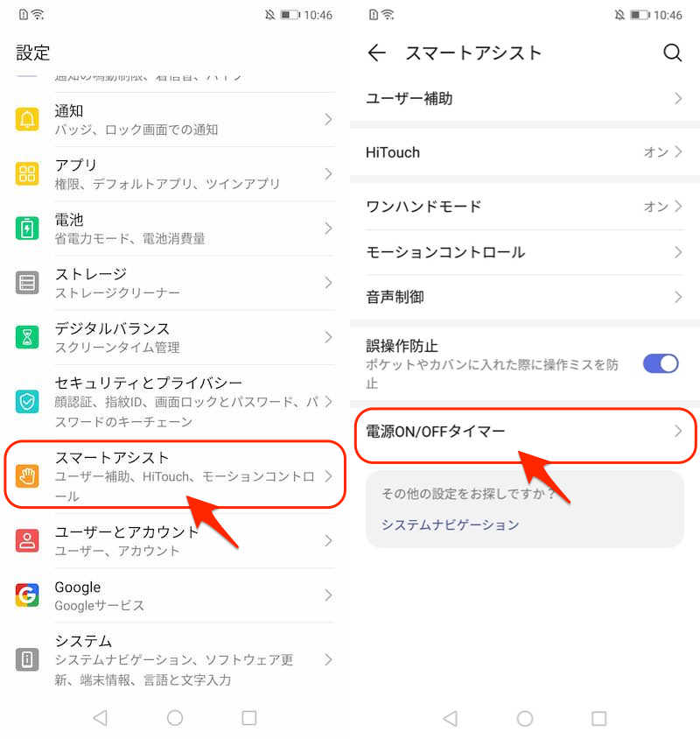Expand HiTouch setting via its chevron

678,151
